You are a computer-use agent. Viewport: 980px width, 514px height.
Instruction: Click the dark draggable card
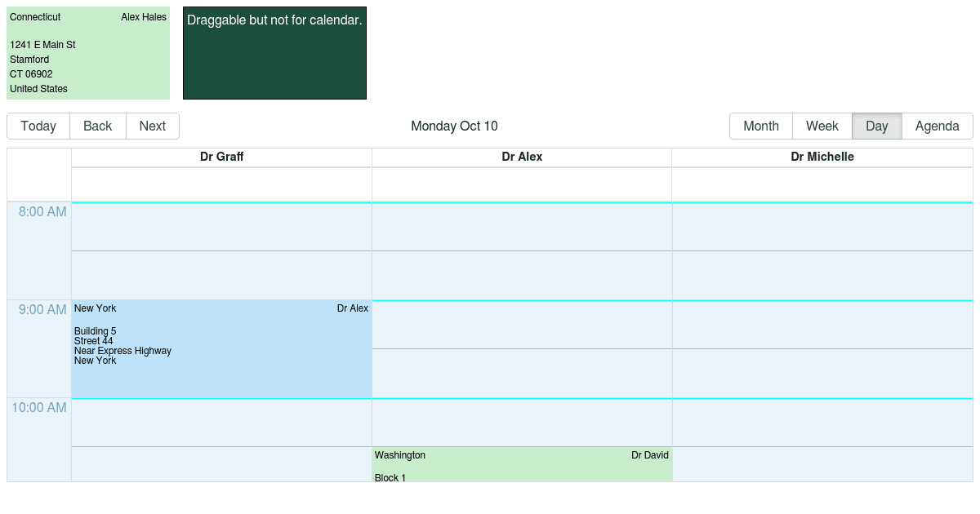(x=274, y=52)
